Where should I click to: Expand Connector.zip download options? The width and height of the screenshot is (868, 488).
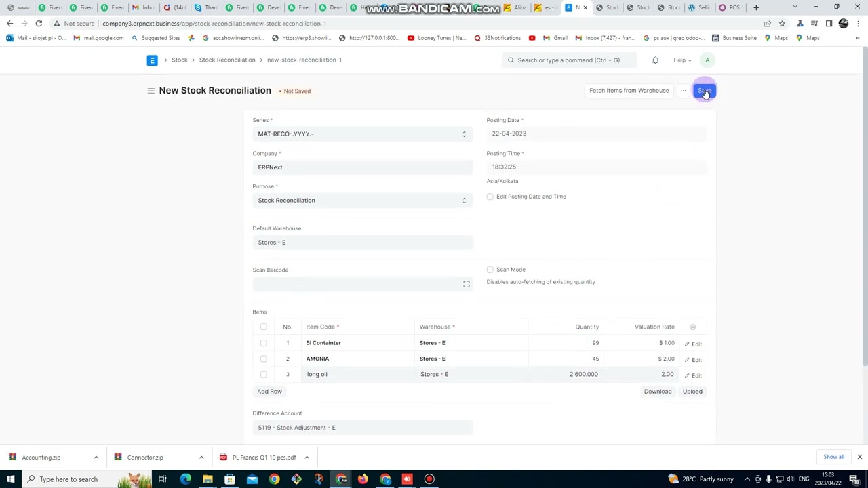click(201, 457)
